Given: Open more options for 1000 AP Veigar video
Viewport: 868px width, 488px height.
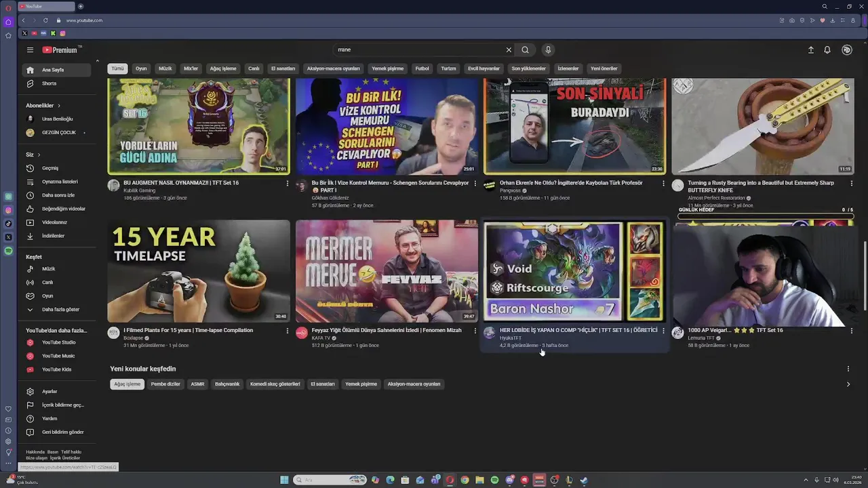Looking at the screenshot, I should click(x=851, y=331).
